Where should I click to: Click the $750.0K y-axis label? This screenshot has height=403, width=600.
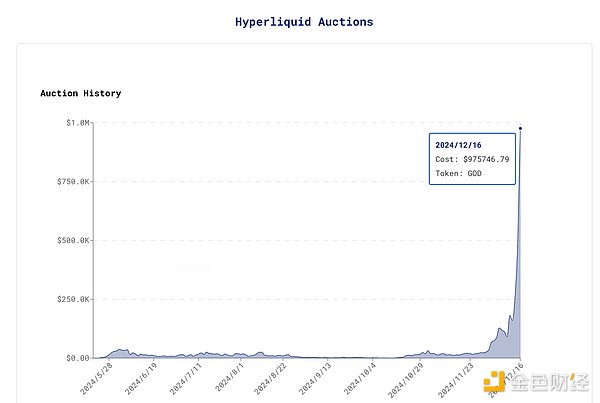point(70,182)
